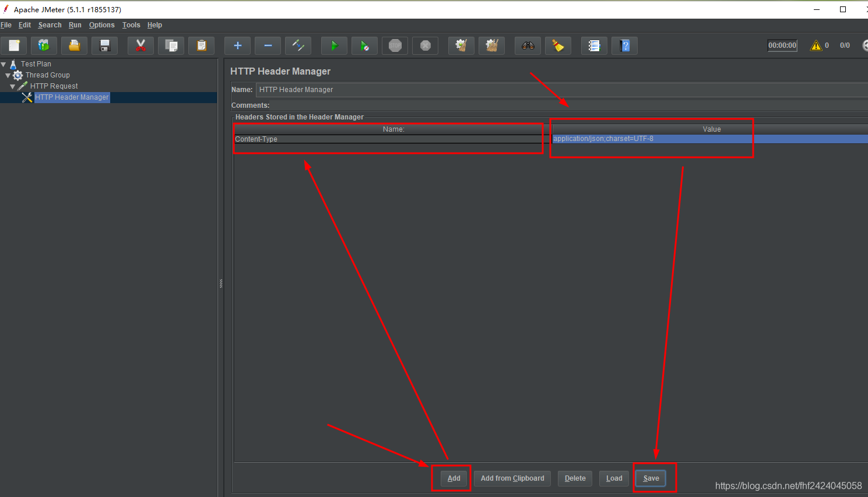The height and width of the screenshot is (497, 868).
Task: Open the Help menu
Action: point(154,25)
